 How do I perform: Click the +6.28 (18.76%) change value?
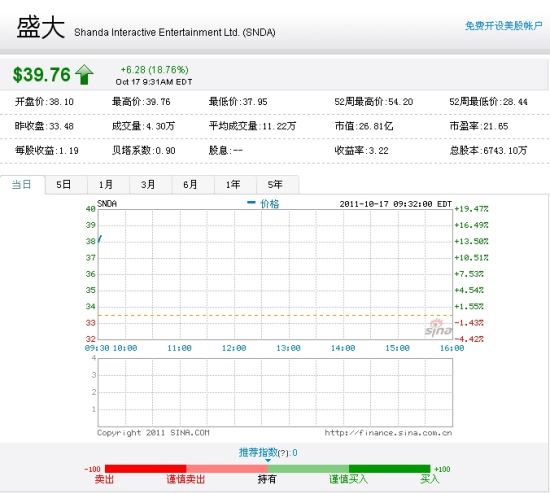[x=154, y=70]
